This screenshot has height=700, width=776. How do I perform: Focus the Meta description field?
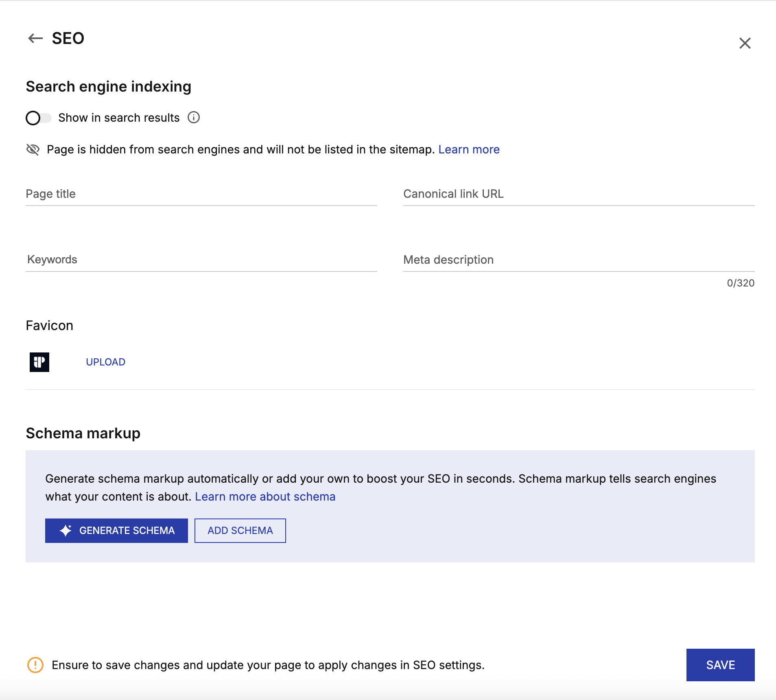click(x=579, y=260)
